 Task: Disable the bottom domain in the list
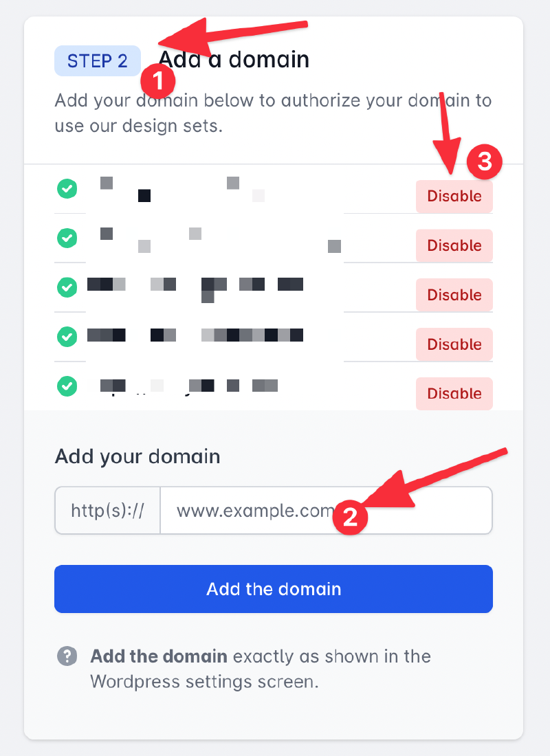tap(454, 394)
